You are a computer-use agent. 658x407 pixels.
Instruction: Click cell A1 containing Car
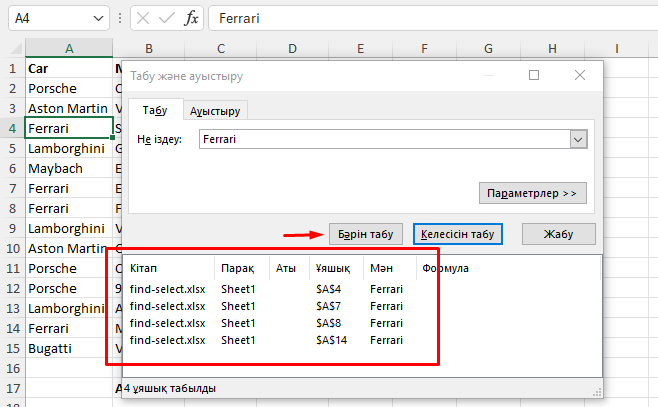[69, 68]
